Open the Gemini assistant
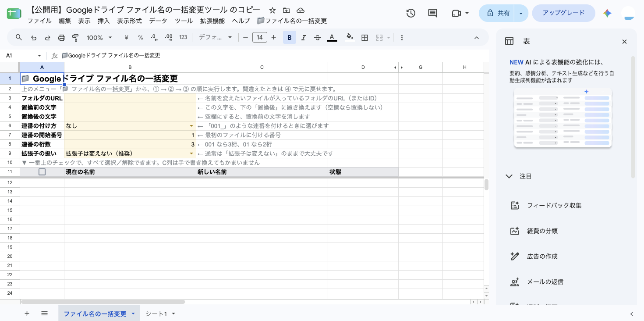Image resolution: width=644 pixels, height=321 pixels. [x=607, y=13]
